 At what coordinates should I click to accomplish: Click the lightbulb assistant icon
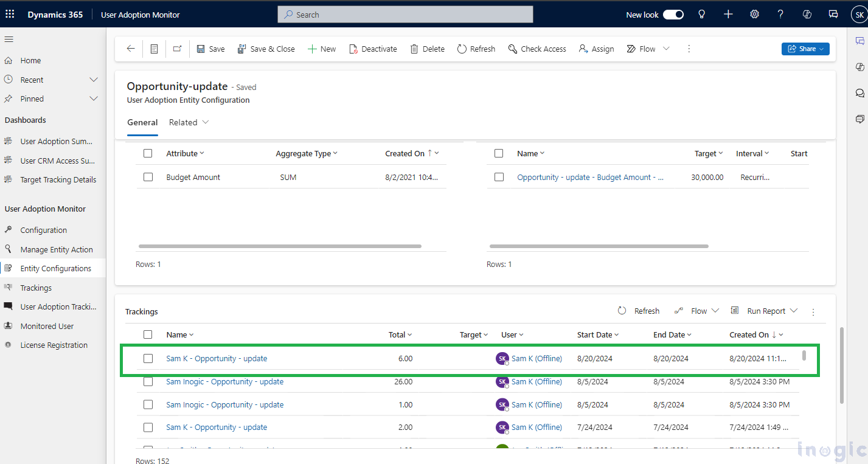pyautogui.click(x=702, y=15)
